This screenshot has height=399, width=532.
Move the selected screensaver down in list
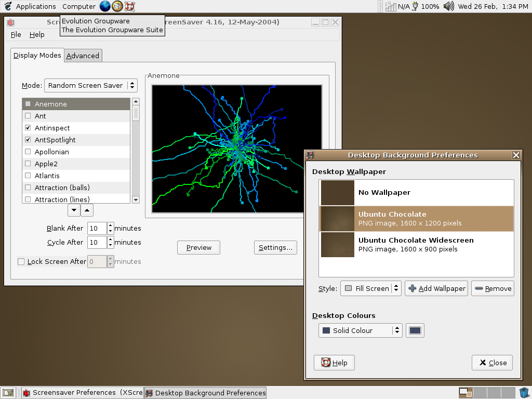pos(74,210)
